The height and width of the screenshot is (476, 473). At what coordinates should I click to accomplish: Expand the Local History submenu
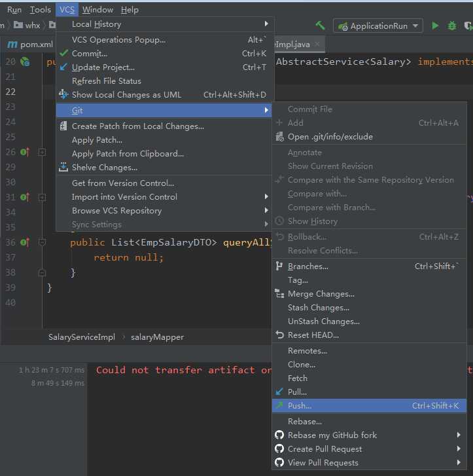(165, 24)
